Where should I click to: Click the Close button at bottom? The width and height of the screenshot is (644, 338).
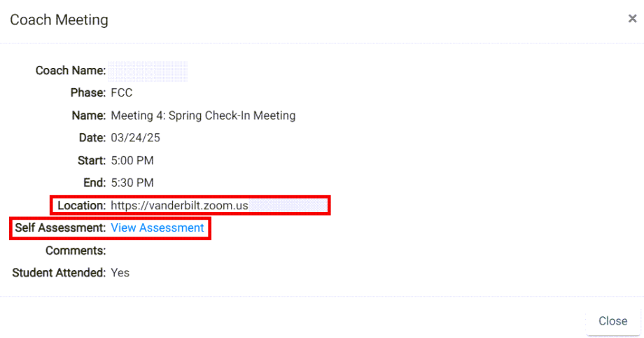pos(612,321)
